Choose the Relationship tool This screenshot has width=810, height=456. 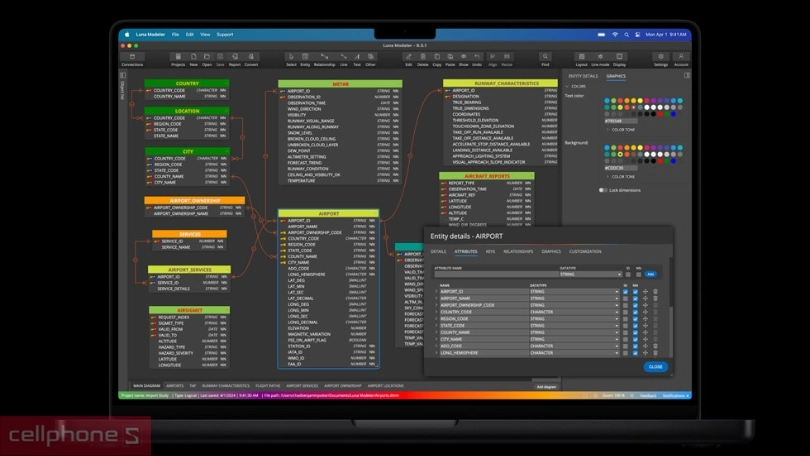[324, 59]
